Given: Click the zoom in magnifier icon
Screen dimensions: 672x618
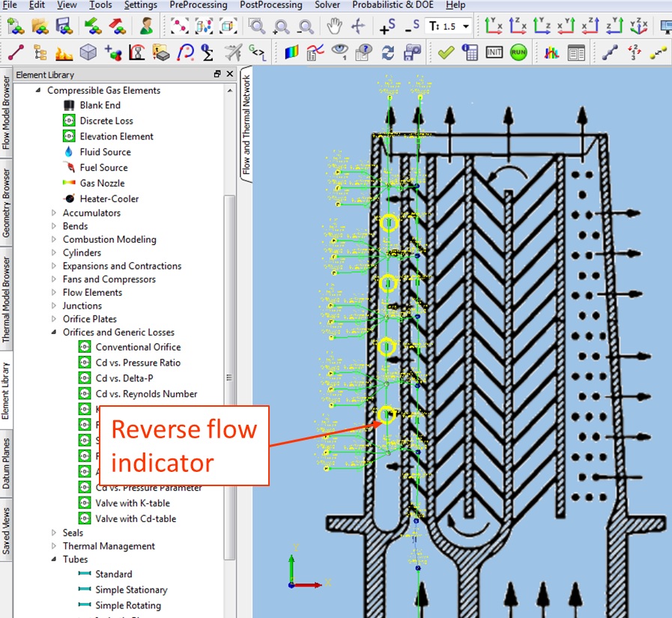Looking at the screenshot, I should click(282, 26).
